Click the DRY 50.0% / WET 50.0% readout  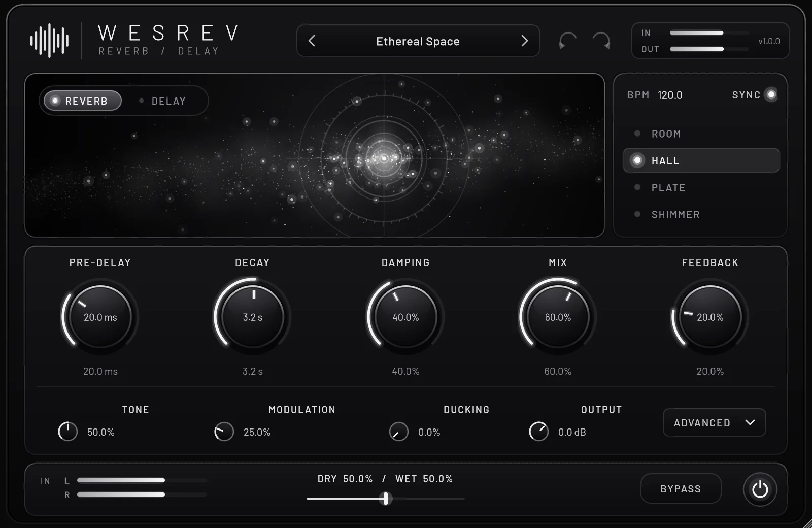tap(385, 479)
